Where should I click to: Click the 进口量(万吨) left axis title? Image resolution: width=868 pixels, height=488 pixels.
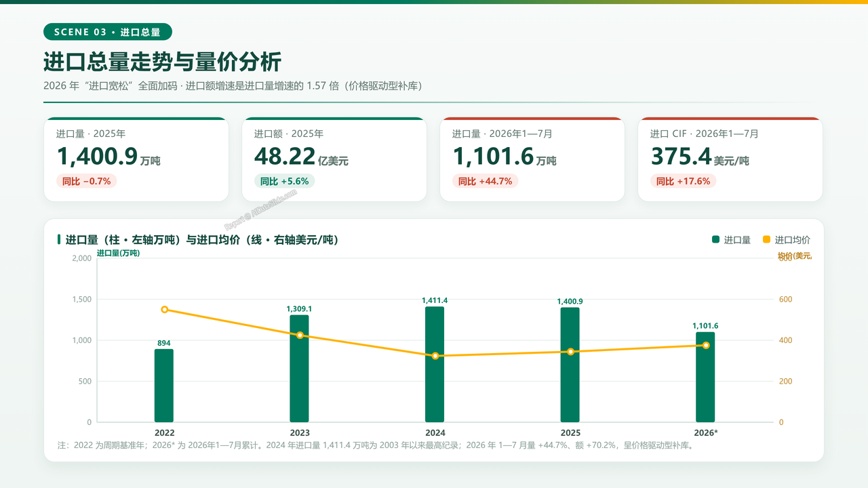[118, 253]
